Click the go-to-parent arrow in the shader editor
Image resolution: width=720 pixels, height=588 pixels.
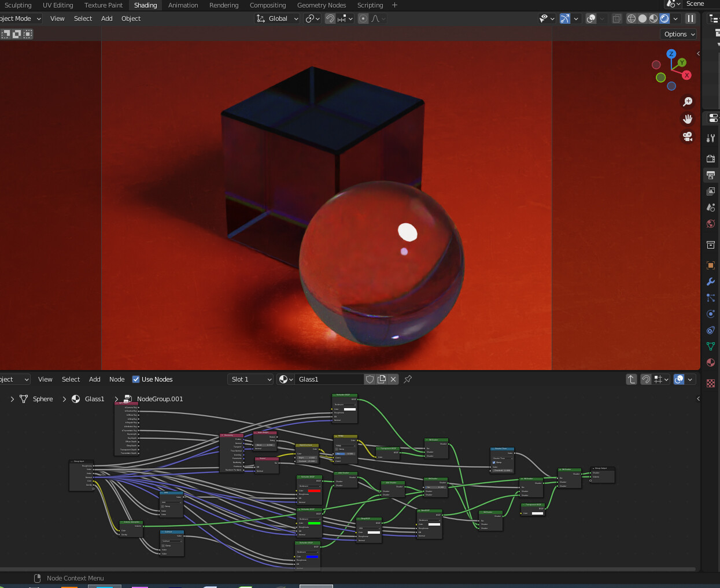[631, 379]
